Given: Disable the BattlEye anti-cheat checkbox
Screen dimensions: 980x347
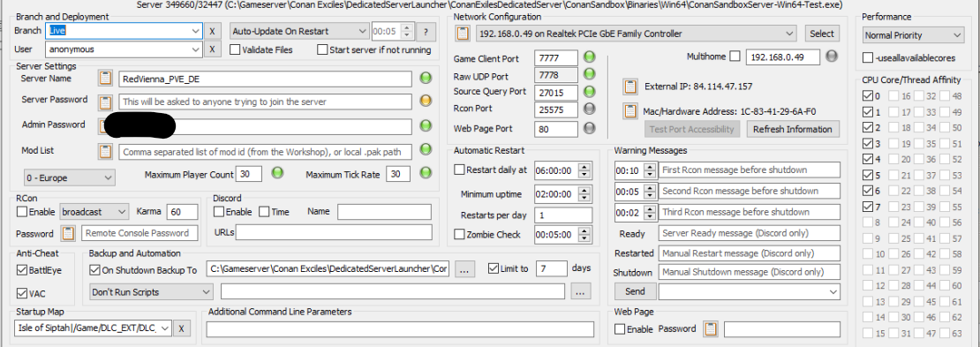Looking at the screenshot, I should coord(22,271).
